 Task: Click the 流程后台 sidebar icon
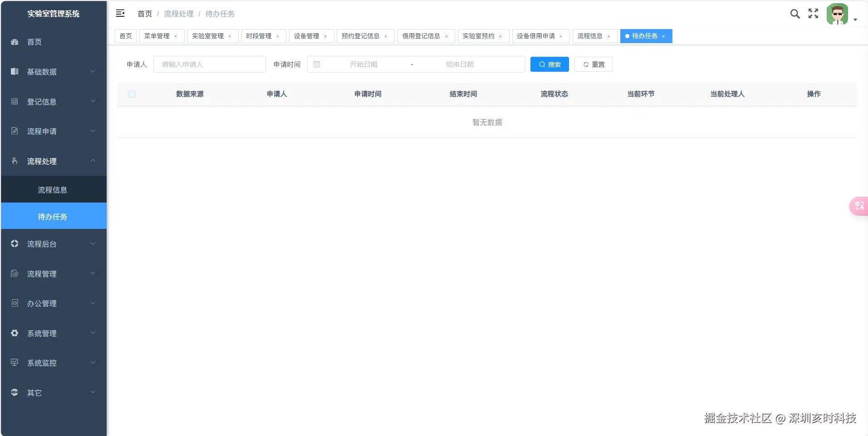pos(15,243)
